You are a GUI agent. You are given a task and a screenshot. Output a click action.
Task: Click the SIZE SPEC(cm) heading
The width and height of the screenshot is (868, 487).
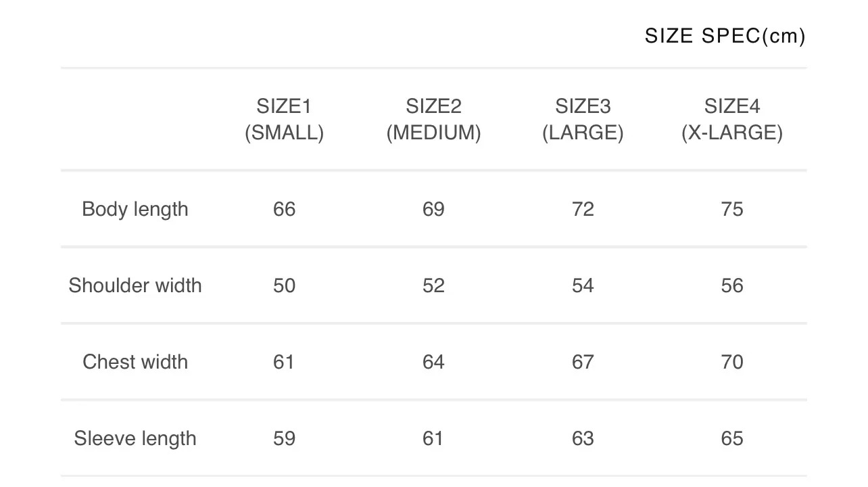(x=725, y=36)
